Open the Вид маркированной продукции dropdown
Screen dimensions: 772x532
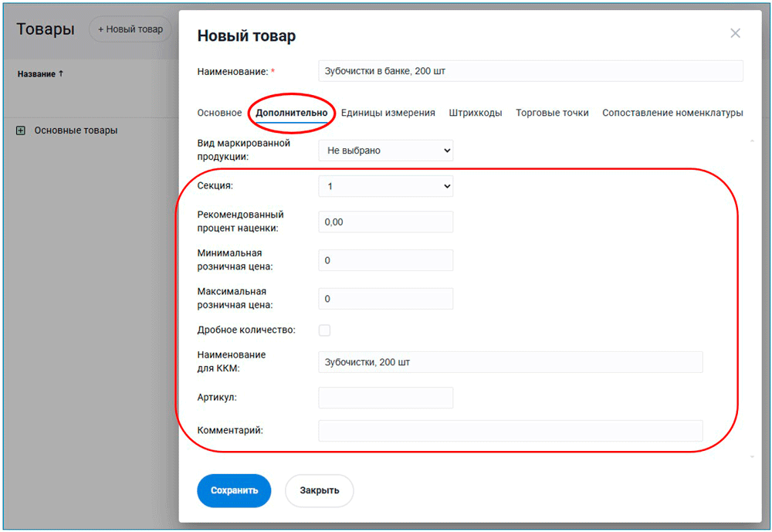(x=385, y=151)
